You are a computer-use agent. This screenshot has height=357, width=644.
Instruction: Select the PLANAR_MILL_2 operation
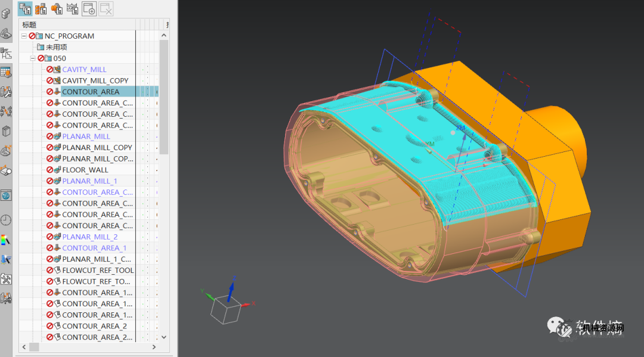point(90,237)
